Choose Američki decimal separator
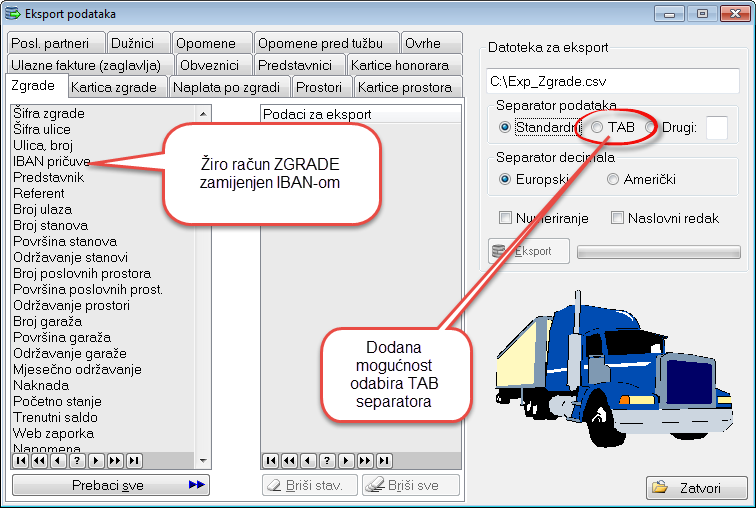Screen dimensions: 756x508 (613, 179)
